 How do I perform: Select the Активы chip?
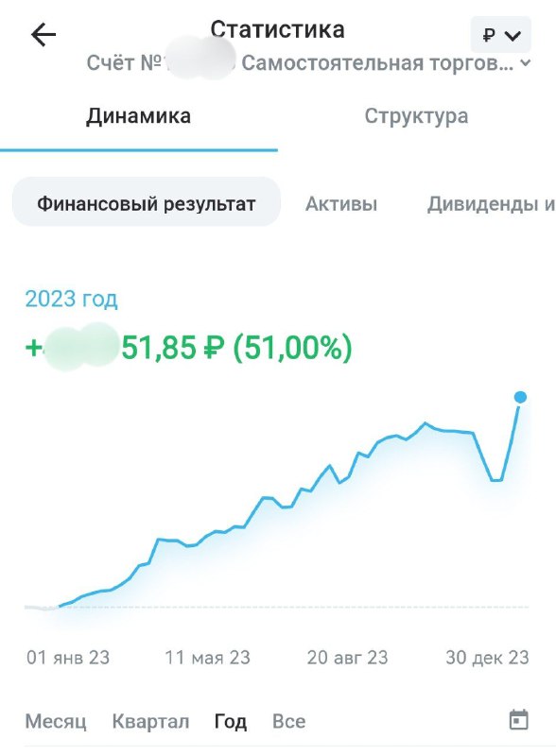click(341, 204)
